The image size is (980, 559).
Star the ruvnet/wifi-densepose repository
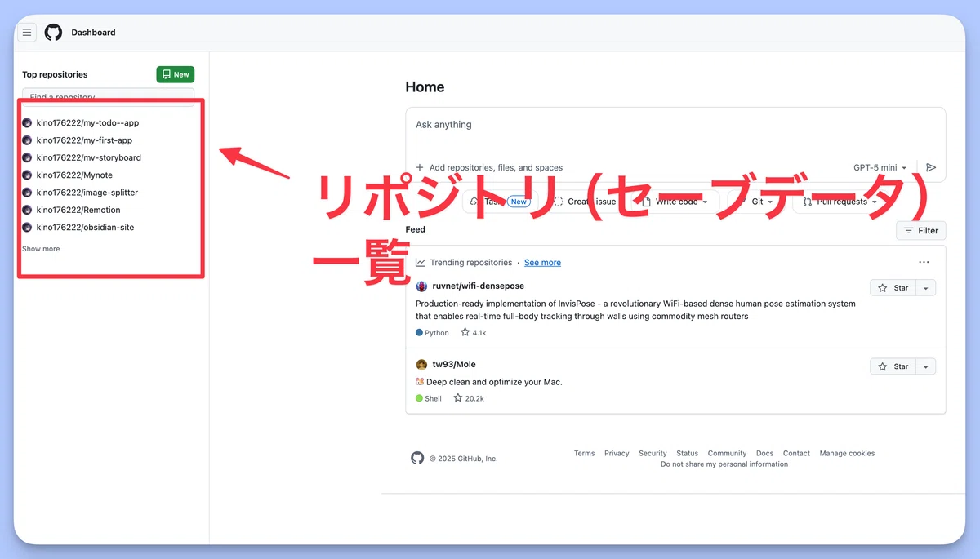click(893, 288)
